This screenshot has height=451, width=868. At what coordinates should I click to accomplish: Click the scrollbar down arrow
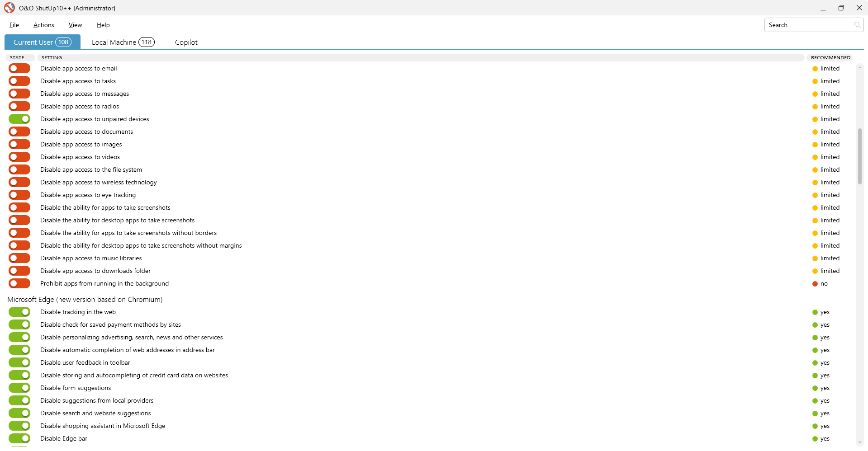860,442
